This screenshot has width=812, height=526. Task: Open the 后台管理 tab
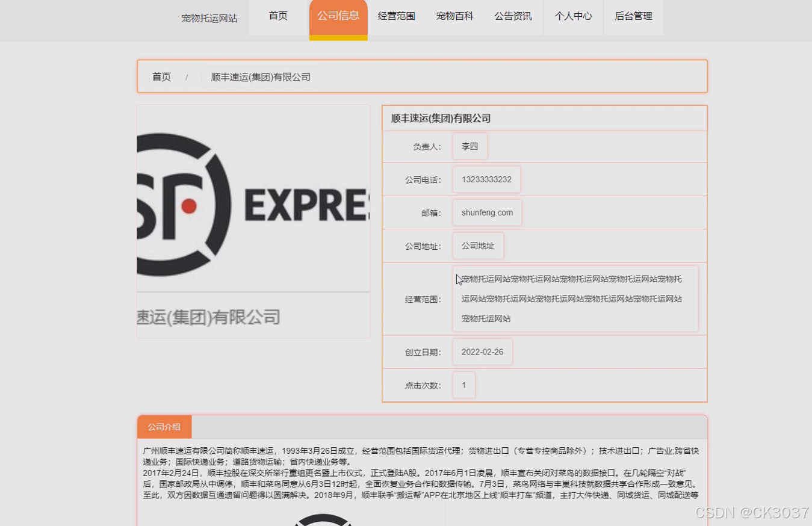(633, 16)
